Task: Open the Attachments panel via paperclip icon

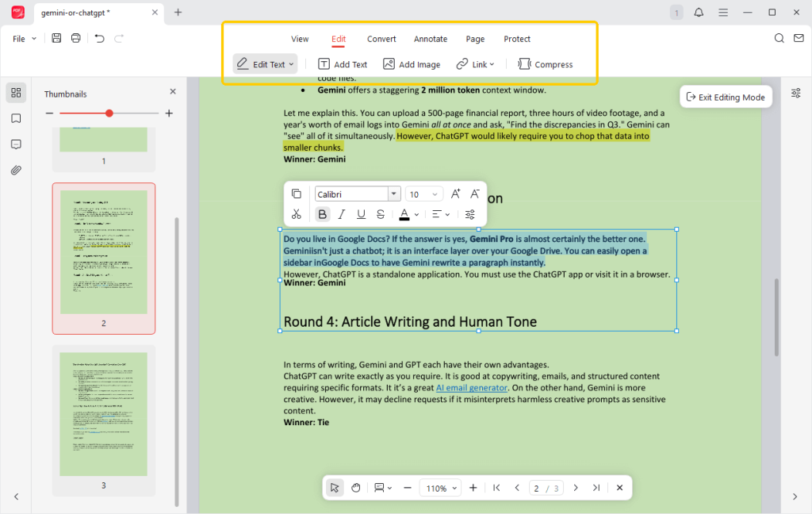Action: [16, 170]
